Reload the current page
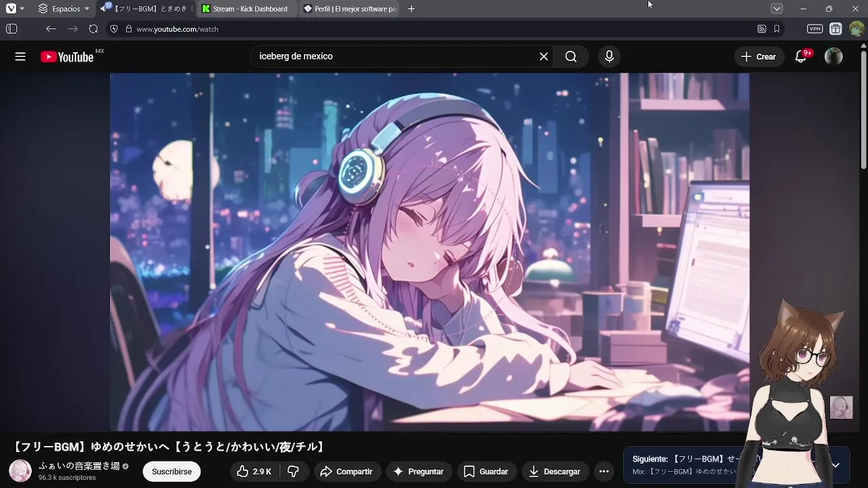This screenshot has height=488, width=868. tap(94, 29)
